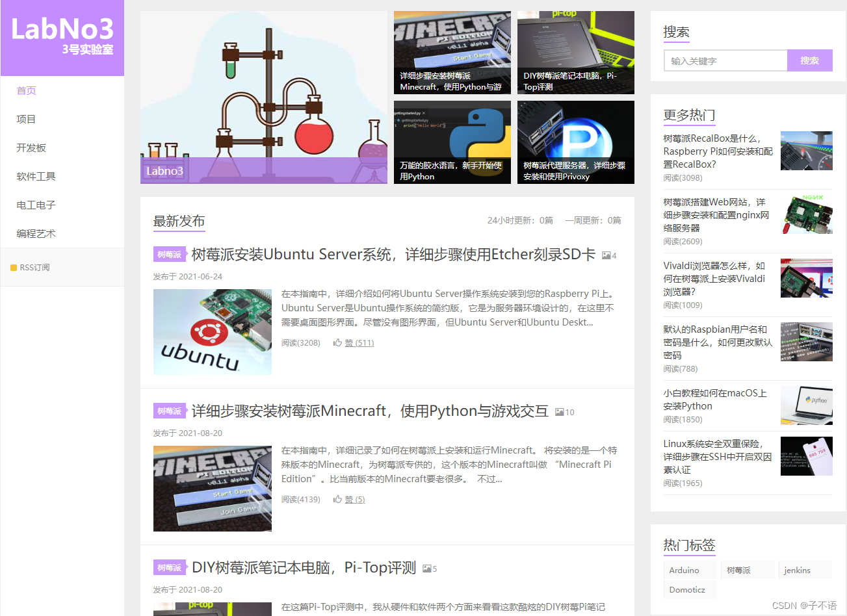Open hot article Linux系统安全双重保险
The height and width of the screenshot is (616, 847).
pyautogui.click(x=718, y=457)
